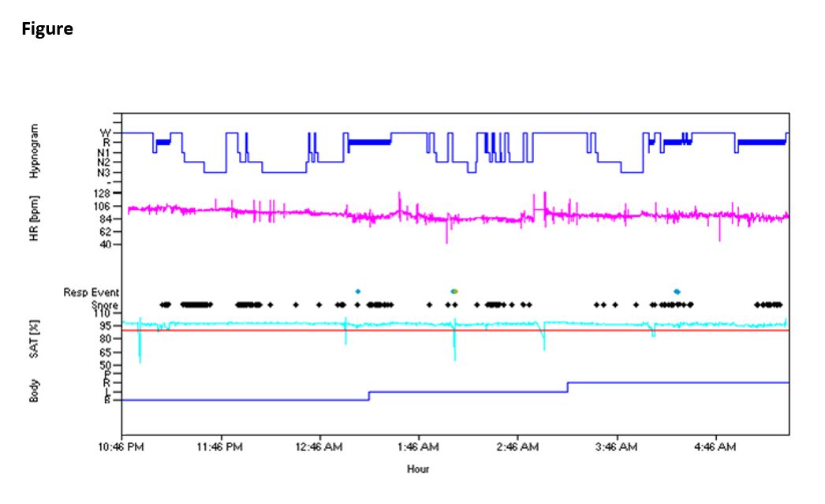The image size is (825, 504).
Task: Select the 2:46 AM time tick label
Action: pos(518,447)
